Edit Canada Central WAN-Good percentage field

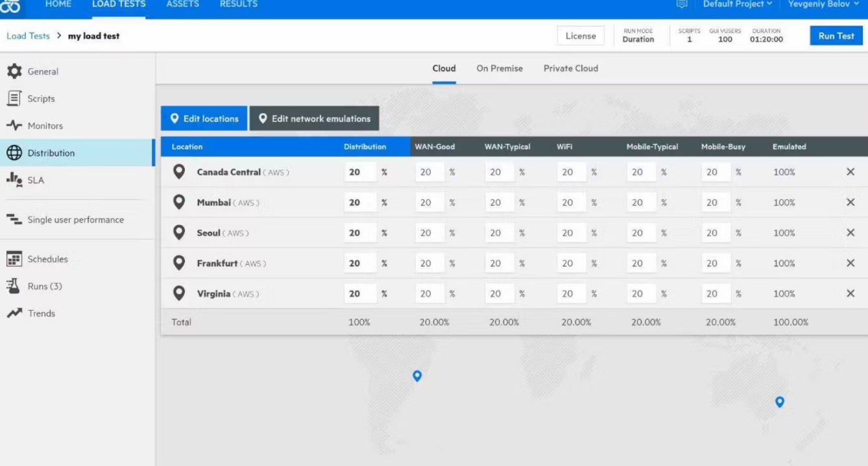(x=430, y=172)
